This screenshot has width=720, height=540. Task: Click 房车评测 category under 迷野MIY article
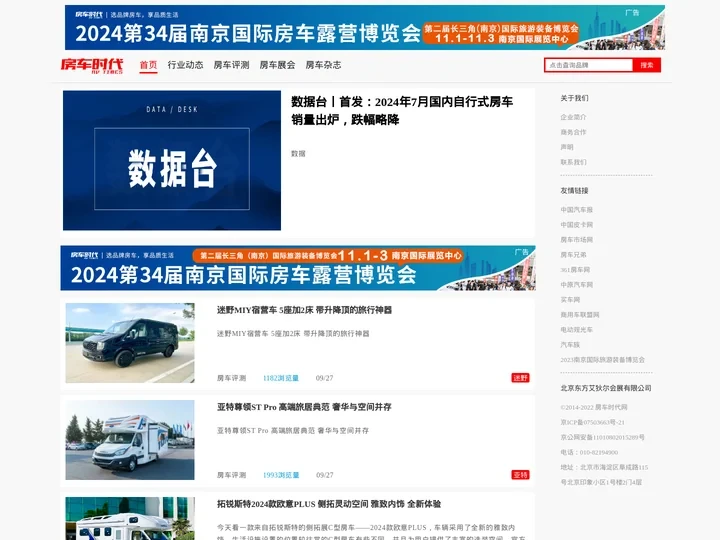[231, 378]
